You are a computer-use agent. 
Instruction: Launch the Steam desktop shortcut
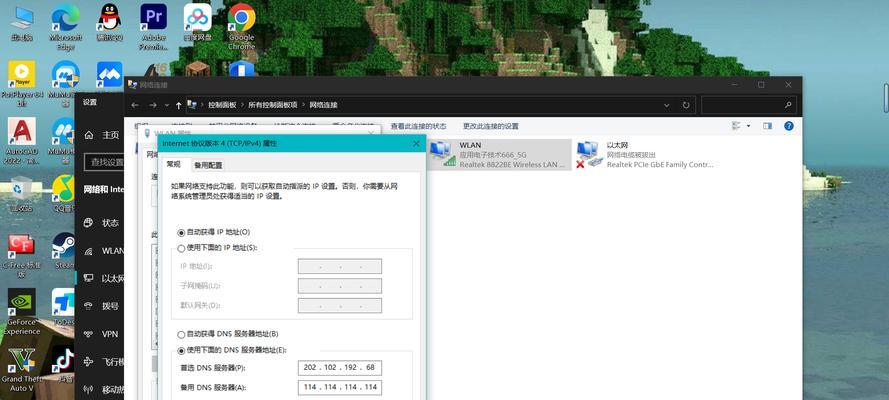(x=64, y=250)
